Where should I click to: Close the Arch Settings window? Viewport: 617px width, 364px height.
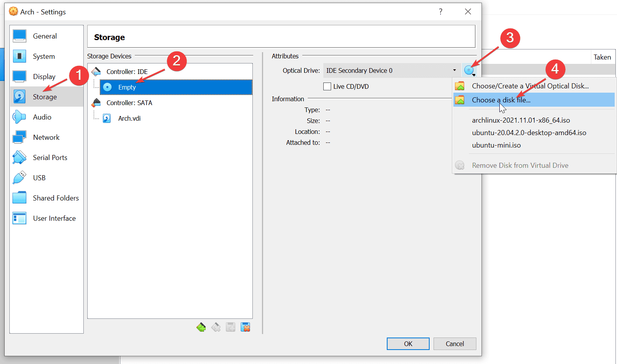(468, 12)
